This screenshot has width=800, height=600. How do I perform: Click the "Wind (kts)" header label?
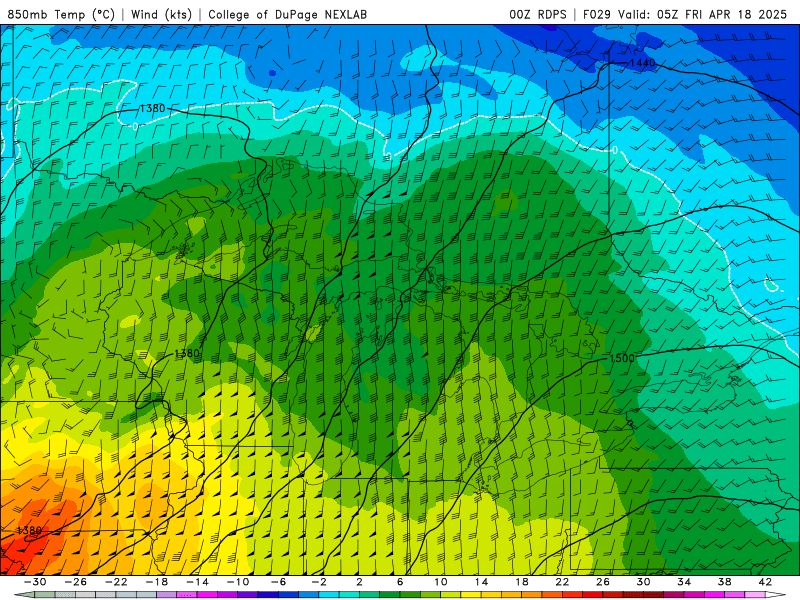161,14
